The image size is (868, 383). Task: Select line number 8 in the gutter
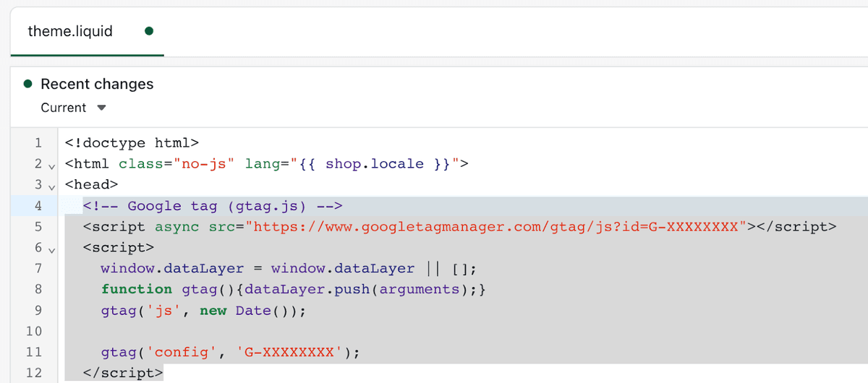(x=38, y=289)
